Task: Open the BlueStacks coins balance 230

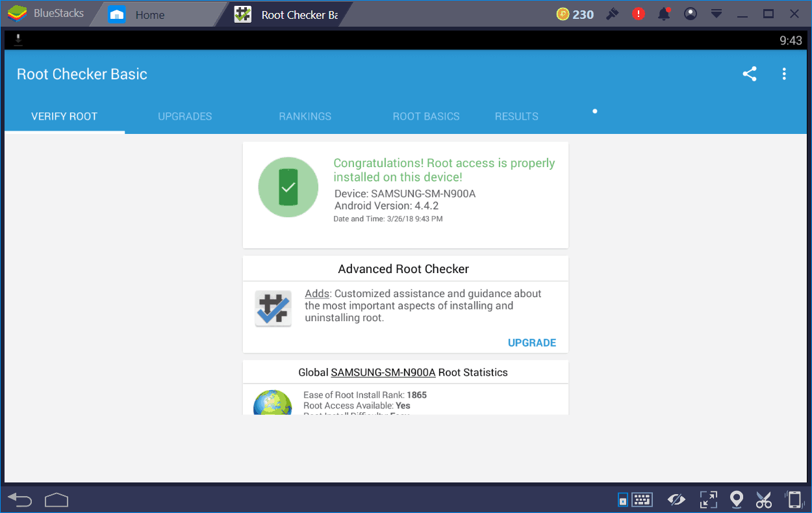Action: pyautogui.click(x=576, y=14)
